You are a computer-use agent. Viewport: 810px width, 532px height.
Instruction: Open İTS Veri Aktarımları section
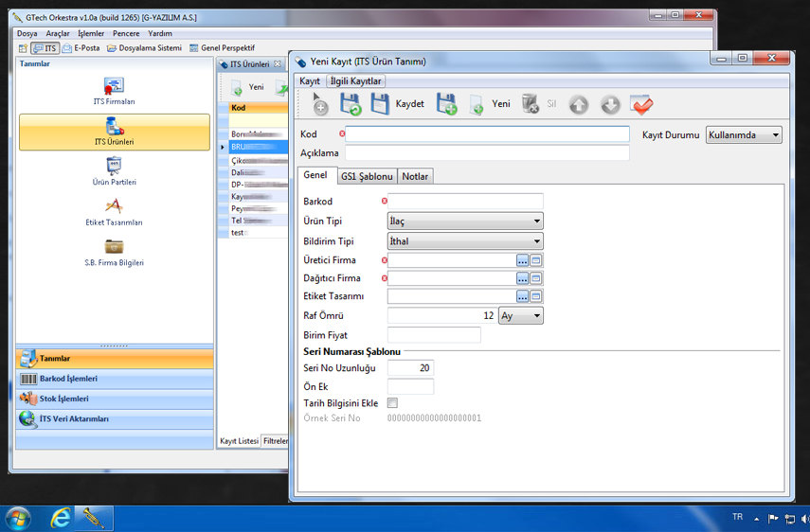115,419
